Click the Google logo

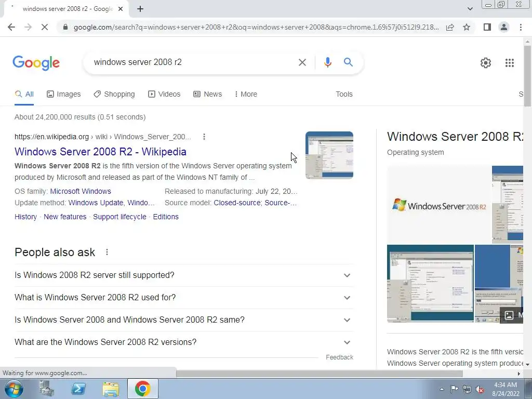[36, 63]
